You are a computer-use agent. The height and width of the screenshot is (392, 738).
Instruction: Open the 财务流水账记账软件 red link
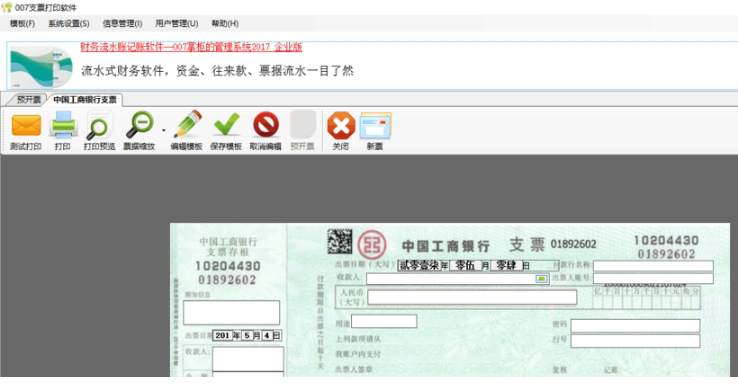191,47
